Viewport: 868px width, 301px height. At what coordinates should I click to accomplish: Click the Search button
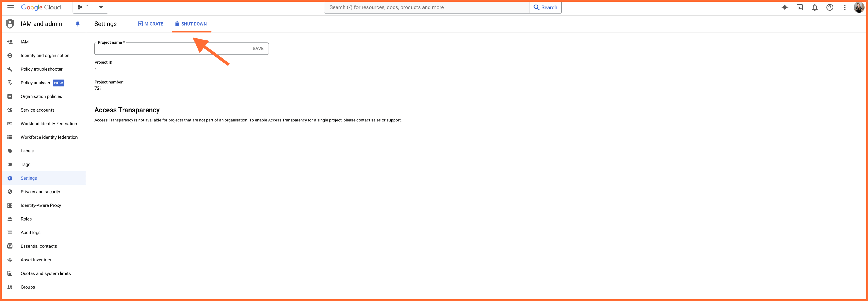545,7
